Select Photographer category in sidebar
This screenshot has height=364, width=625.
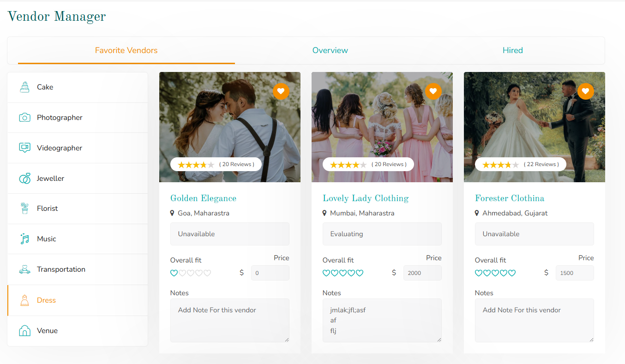[78, 118]
